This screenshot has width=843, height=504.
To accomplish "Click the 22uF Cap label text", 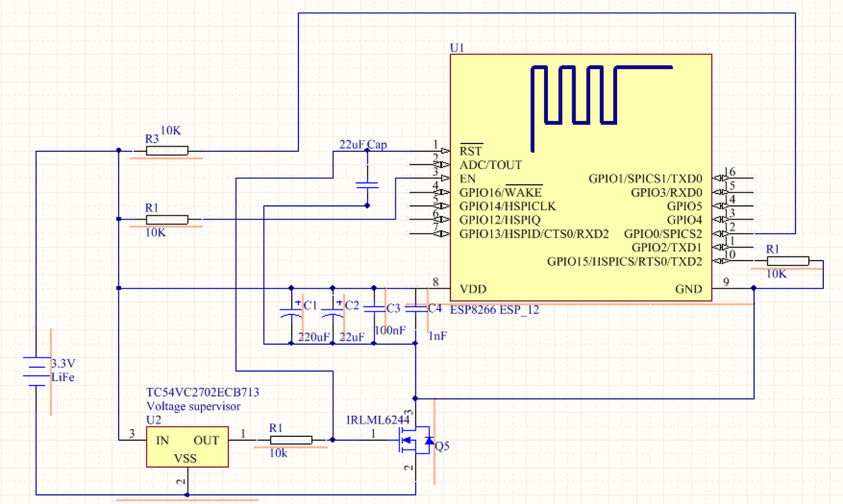I will tap(363, 145).
